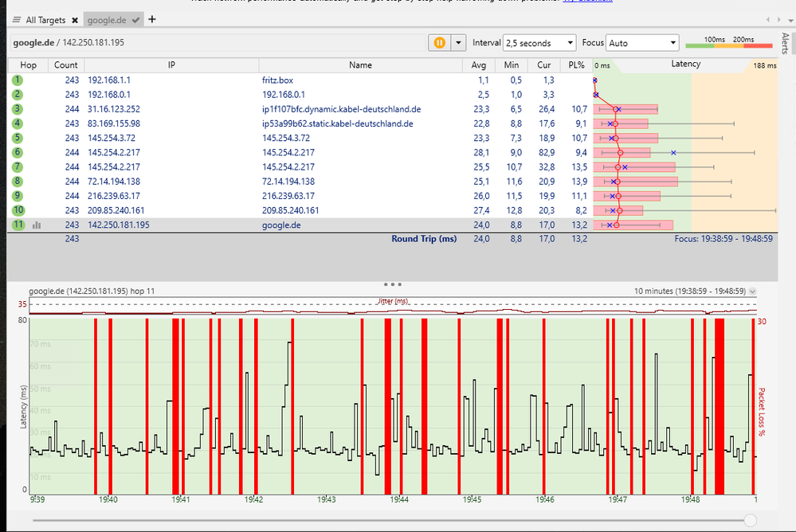Screen dimensions: 796x532
Task: Select hop 4 green circle icon
Action: 18,123
